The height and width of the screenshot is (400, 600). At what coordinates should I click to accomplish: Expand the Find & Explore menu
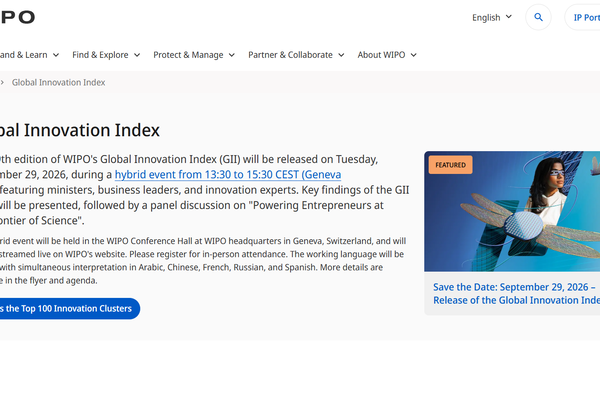[x=106, y=55]
